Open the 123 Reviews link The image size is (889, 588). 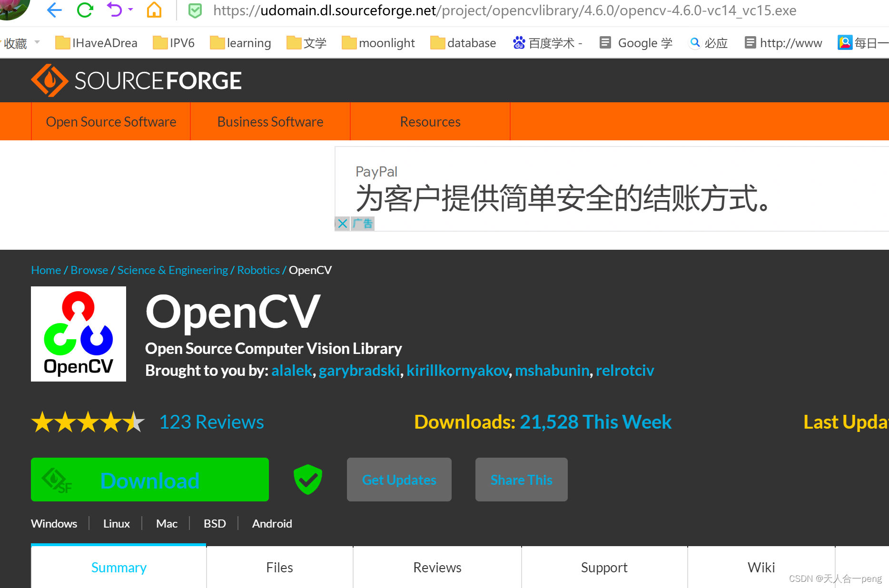pyautogui.click(x=211, y=422)
